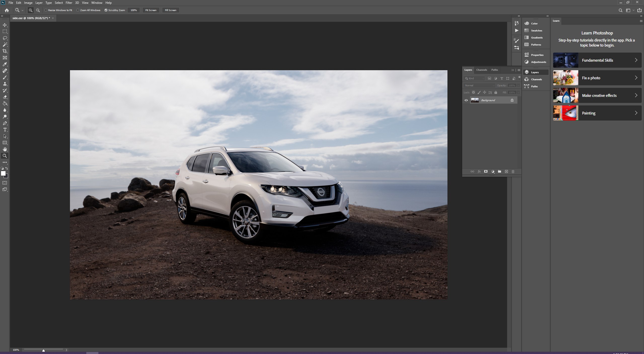Open Zoom tool preset picker arrow

point(22,10)
